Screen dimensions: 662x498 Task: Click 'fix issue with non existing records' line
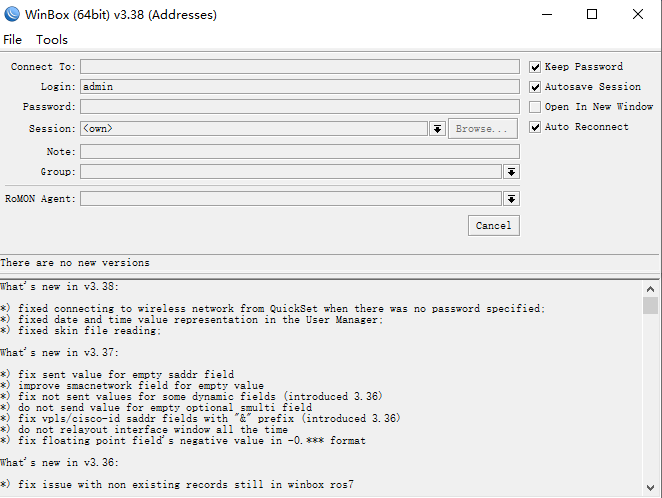177,484
